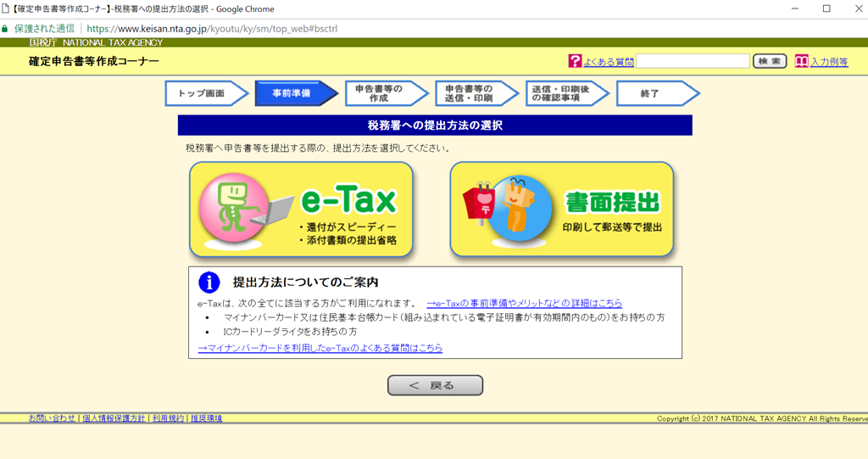Open the よくある質問 link

coord(609,62)
